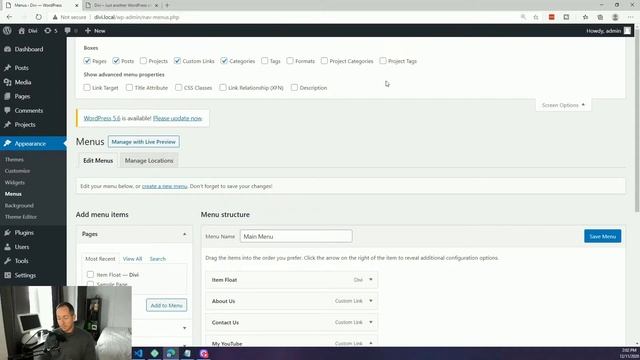Enable the Tags box option

coord(264,61)
